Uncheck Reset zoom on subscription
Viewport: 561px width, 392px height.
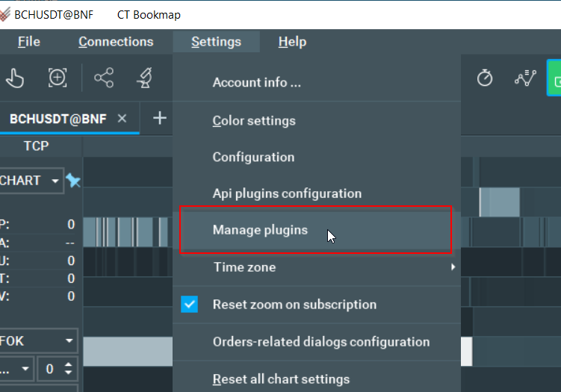pyautogui.click(x=189, y=305)
